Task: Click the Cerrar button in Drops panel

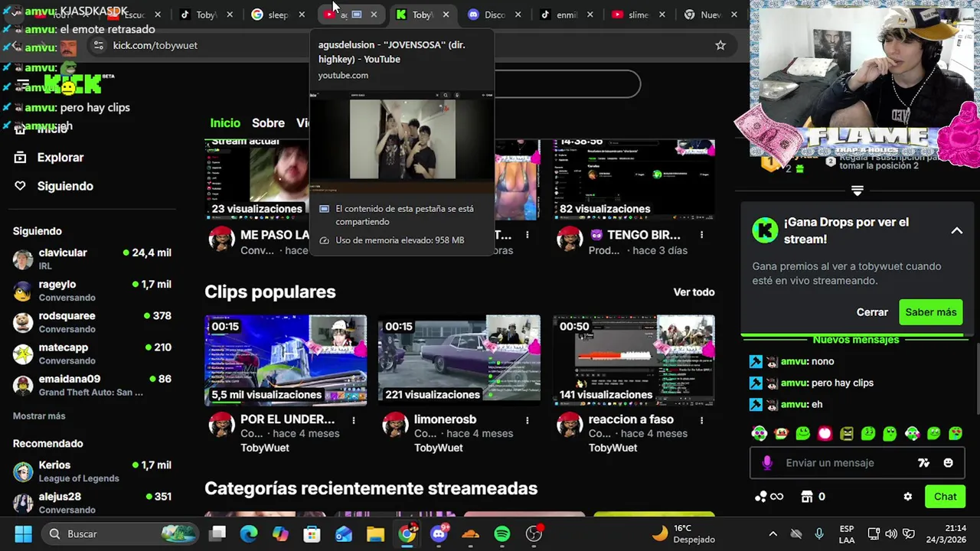Action: tap(872, 312)
